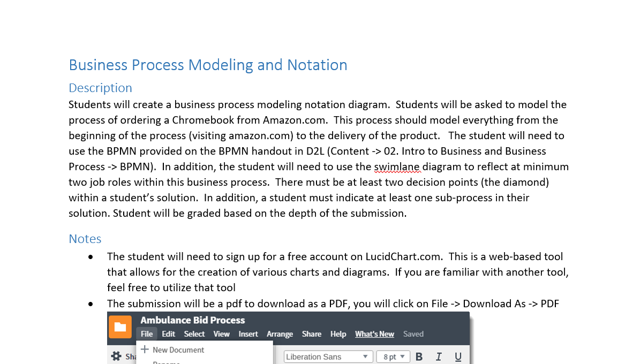
Task: Click the Share menu item
Action: (311, 333)
